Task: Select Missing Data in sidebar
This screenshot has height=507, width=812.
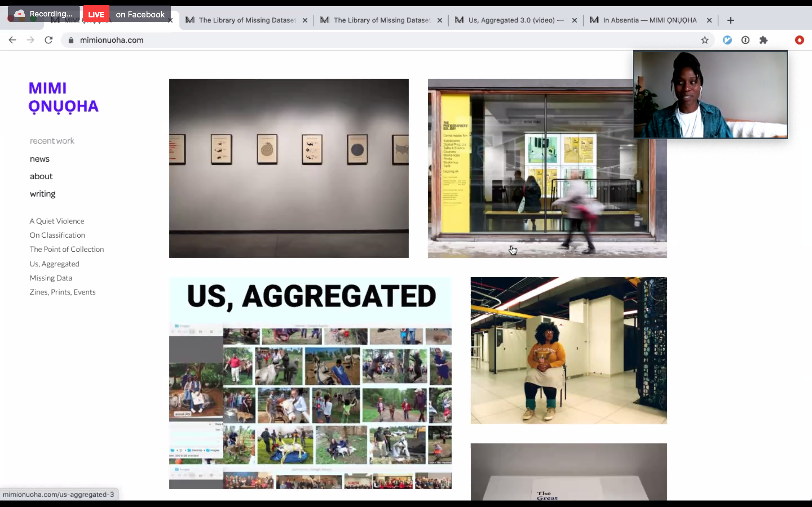Action: point(51,278)
